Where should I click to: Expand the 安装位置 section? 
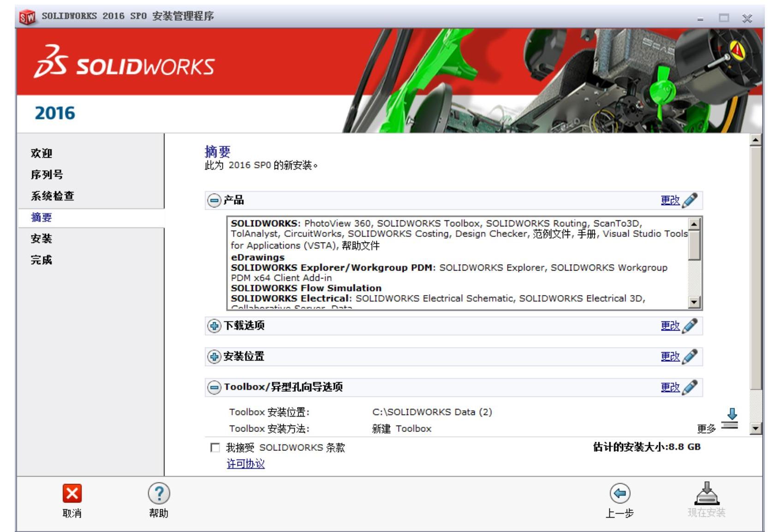coord(214,357)
